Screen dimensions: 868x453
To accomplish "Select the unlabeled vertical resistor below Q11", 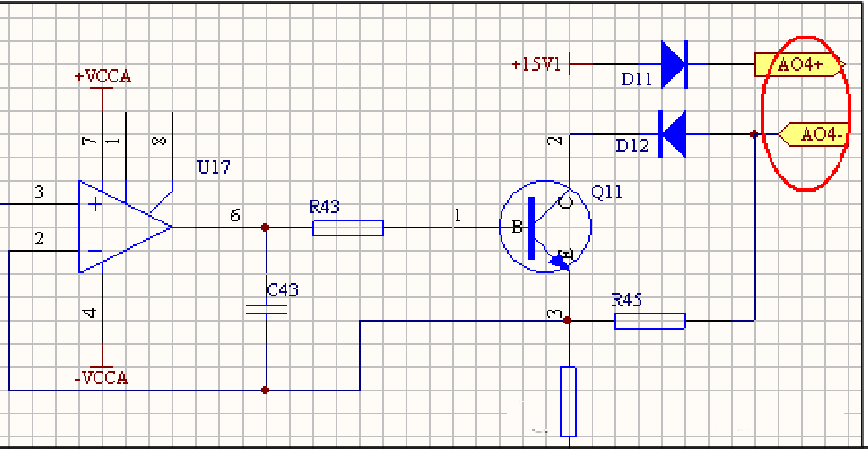I will coord(569,400).
